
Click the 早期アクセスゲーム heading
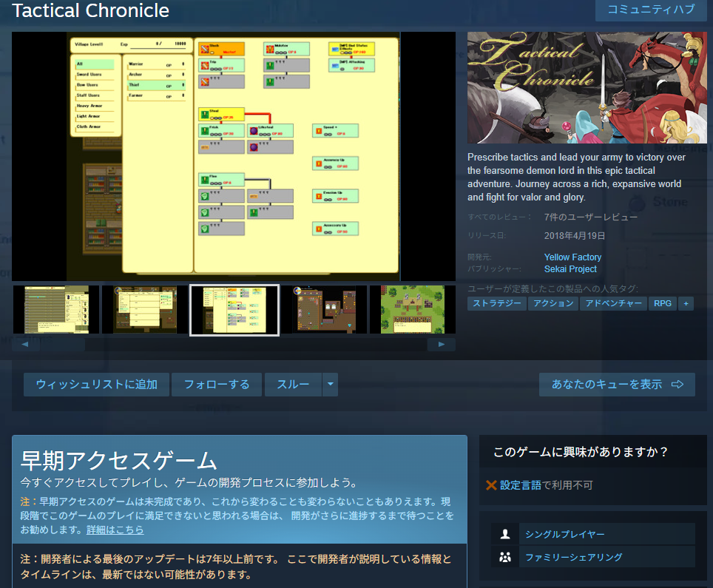[119, 460]
